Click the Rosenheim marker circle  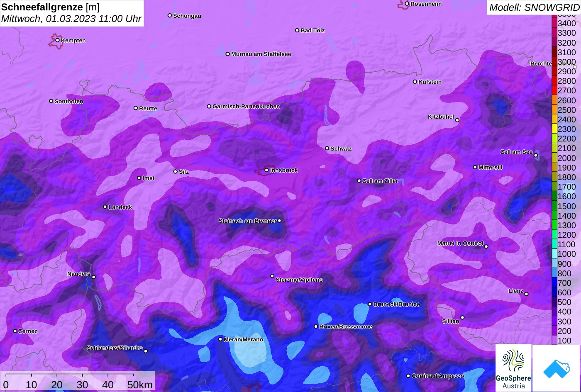[x=407, y=4]
